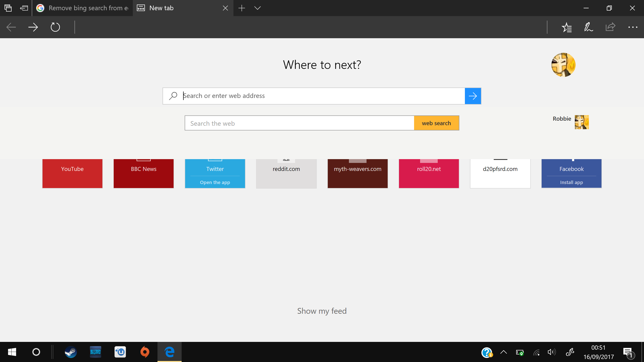Screen dimensions: 644x362
Task: Click the network status icon in tray
Action: pyautogui.click(x=537, y=352)
